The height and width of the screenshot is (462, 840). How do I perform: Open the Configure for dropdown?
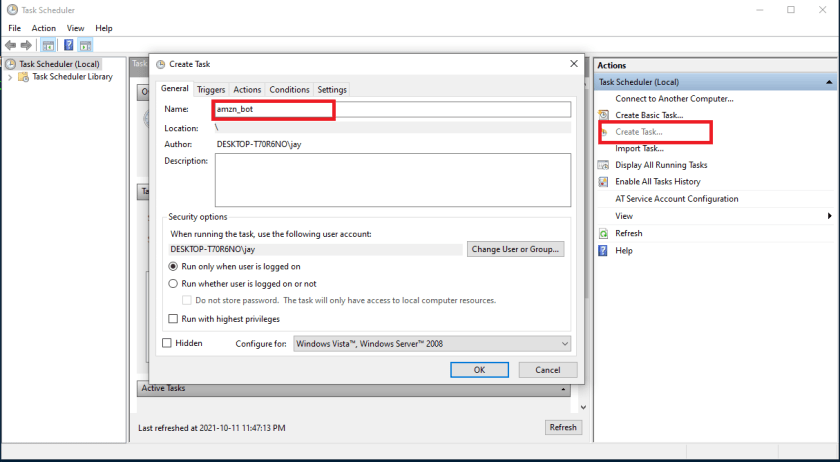click(432, 344)
